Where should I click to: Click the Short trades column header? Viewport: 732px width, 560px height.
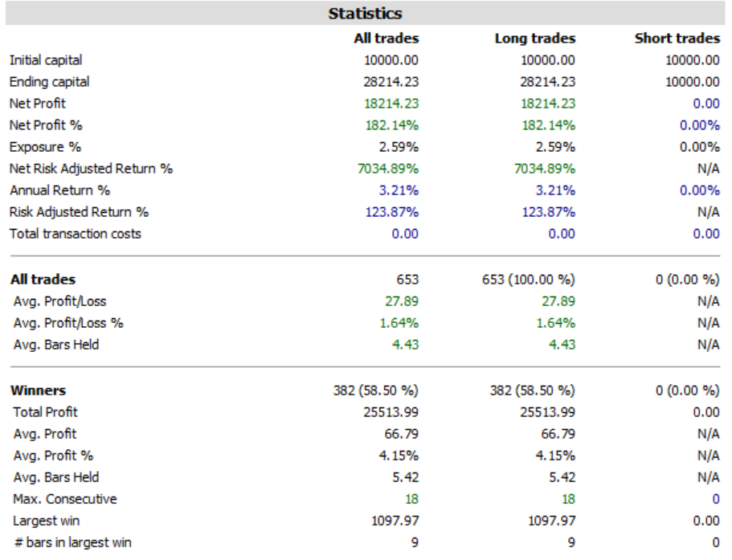click(x=677, y=38)
